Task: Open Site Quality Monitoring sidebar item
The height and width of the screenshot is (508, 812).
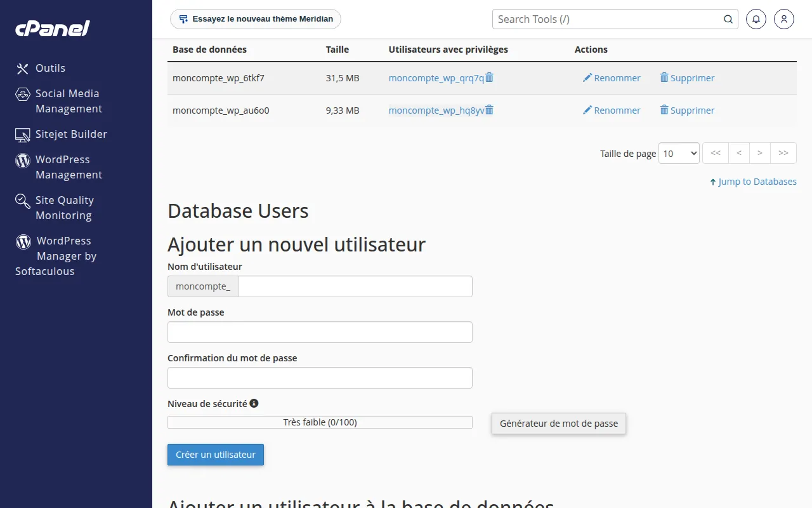Action: click(55, 208)
